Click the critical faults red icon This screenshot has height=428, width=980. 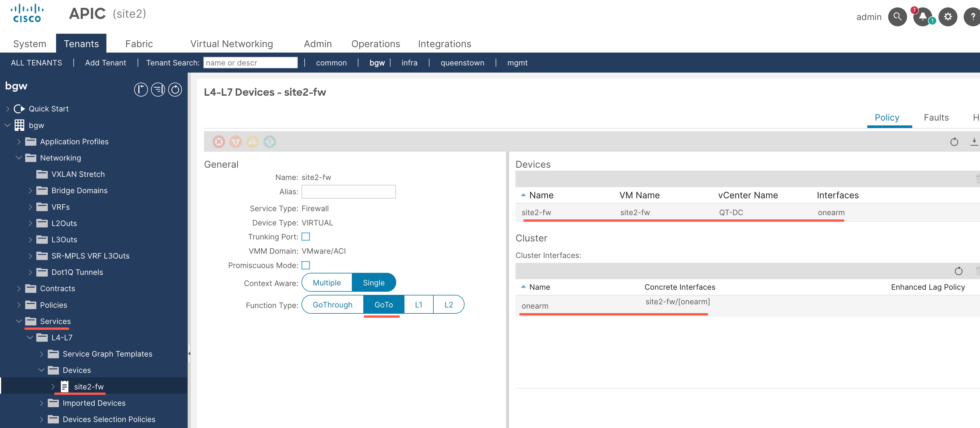pos(219,142)
